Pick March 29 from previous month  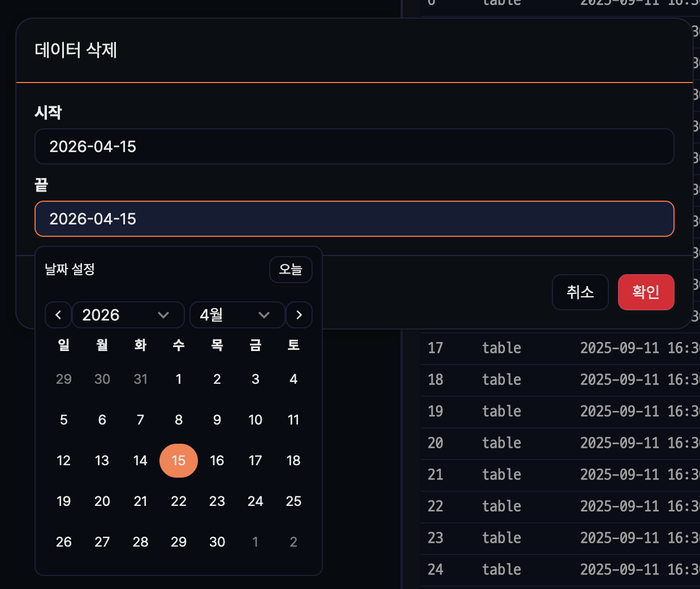[x=64, y=379]
